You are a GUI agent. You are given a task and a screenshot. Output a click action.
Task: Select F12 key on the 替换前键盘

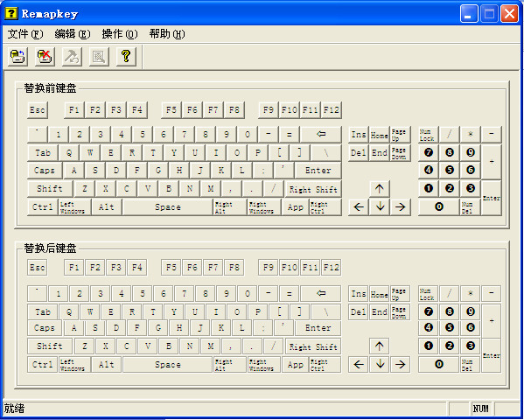[332, 110]
